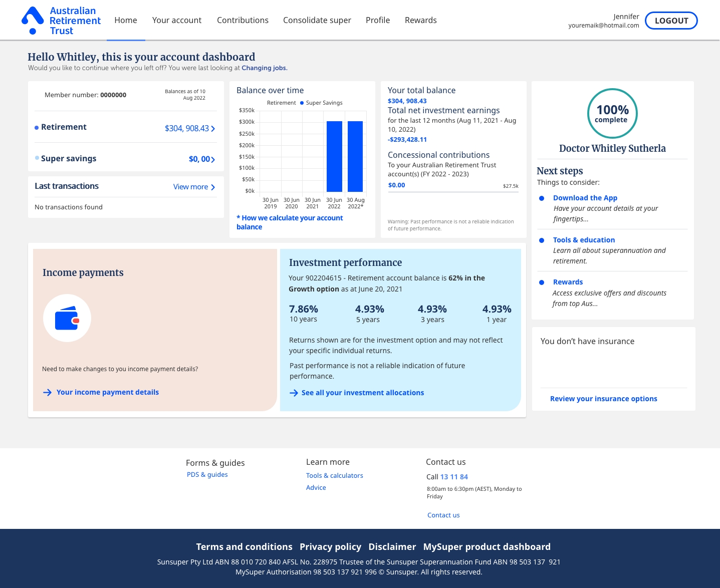Select the Profile menu item
The width and height of the screenshot is (720, 588).
click(378, 20)
